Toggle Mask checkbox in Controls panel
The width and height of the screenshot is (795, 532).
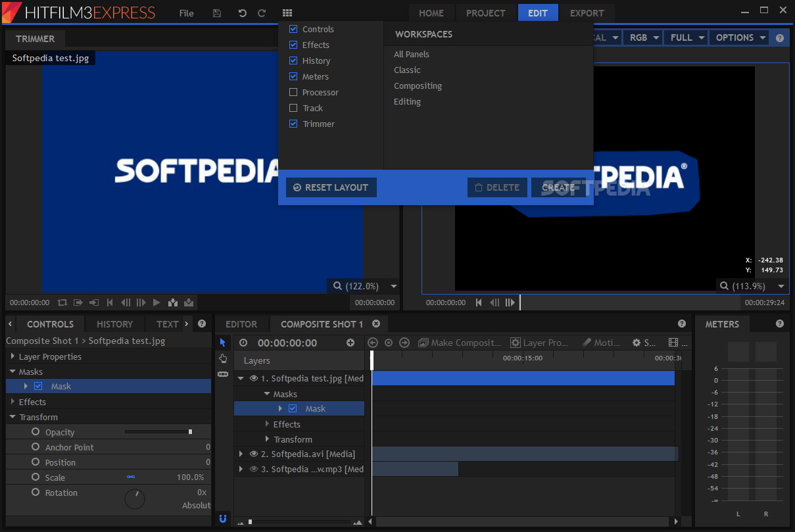38,386
